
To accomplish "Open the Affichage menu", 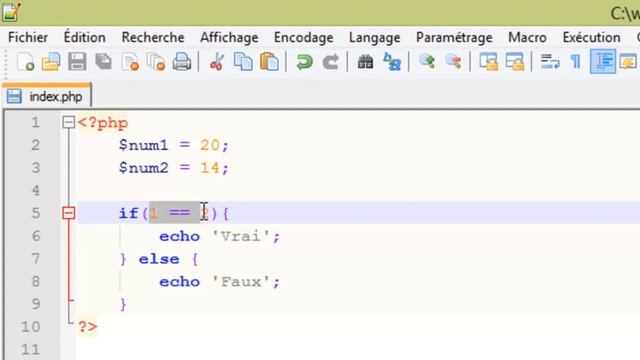I will pyautogui.click(x=229, y=38).
